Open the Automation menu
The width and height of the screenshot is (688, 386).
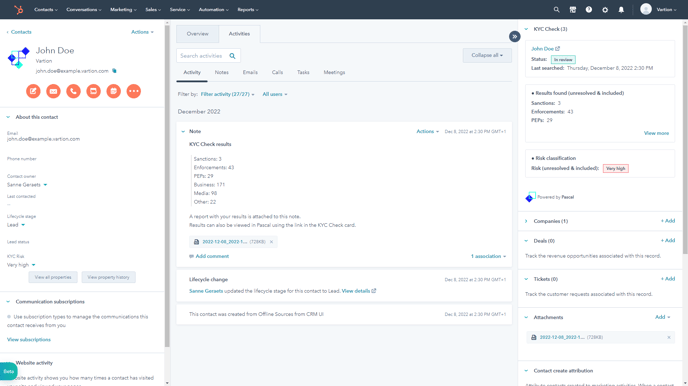tap(214, 10)
